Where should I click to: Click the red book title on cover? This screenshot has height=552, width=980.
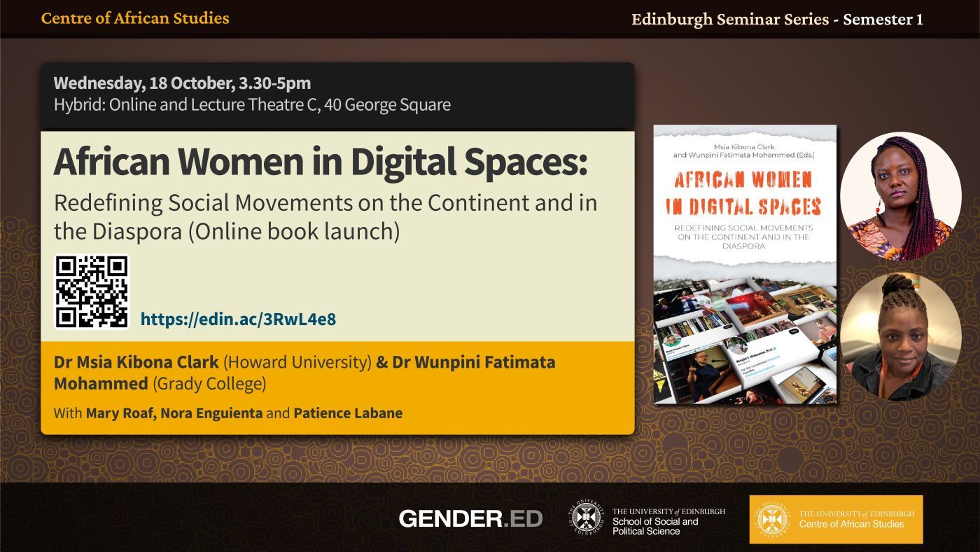point(745,192)
